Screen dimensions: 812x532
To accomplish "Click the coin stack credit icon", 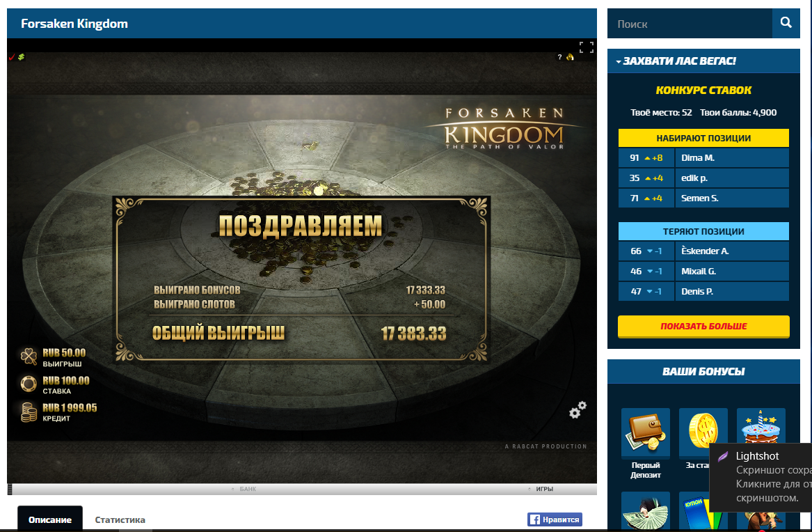I will click(29, 412).
